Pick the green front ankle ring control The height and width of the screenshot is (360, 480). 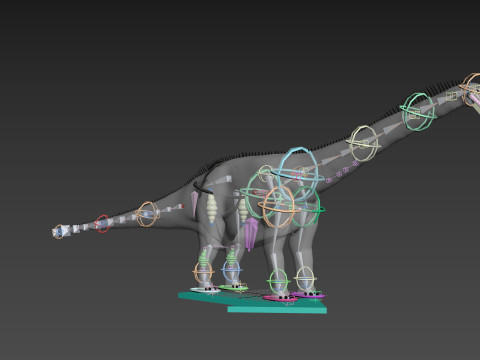[278, 281]
